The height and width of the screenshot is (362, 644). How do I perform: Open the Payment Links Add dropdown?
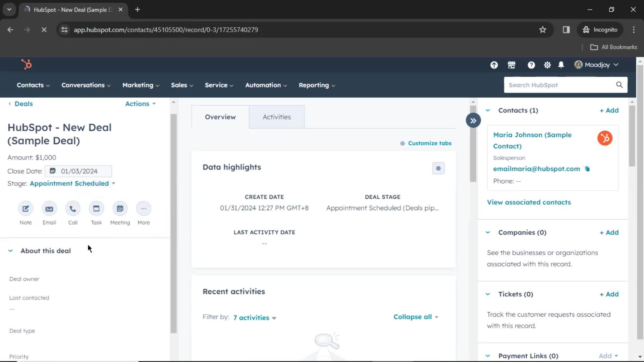(x=608, y=356)
